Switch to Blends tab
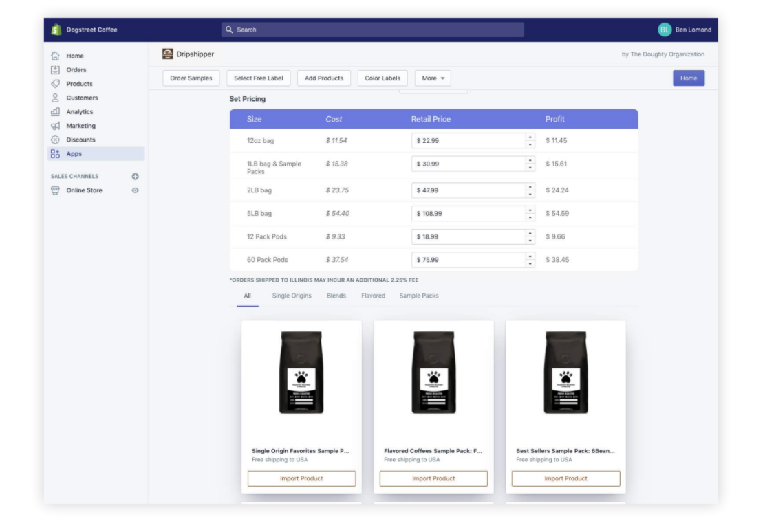Image resolution: width=765 pixels, height=532 pixels. click(336, 296)
